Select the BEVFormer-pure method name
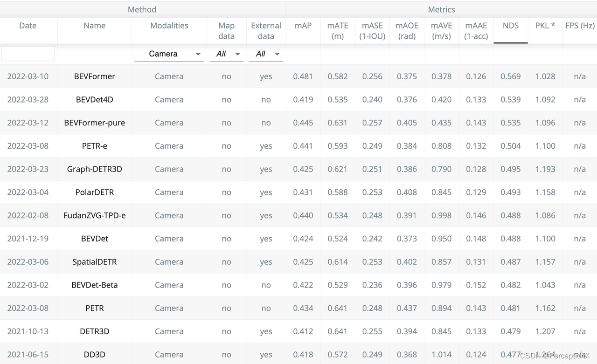Screen dimensions: 597x364 pos(95,123)
